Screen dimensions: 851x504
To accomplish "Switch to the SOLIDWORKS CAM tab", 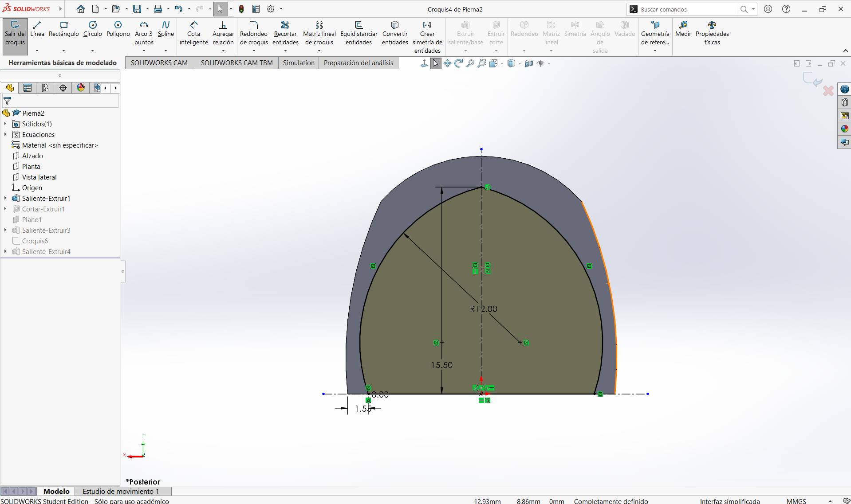I will pos(159,63).
